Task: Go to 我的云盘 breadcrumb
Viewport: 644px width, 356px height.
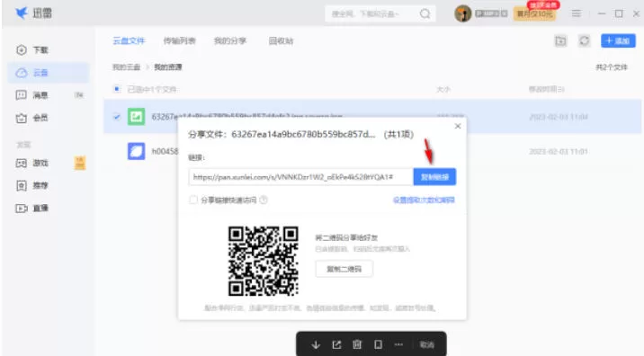Action: (127, 67)
